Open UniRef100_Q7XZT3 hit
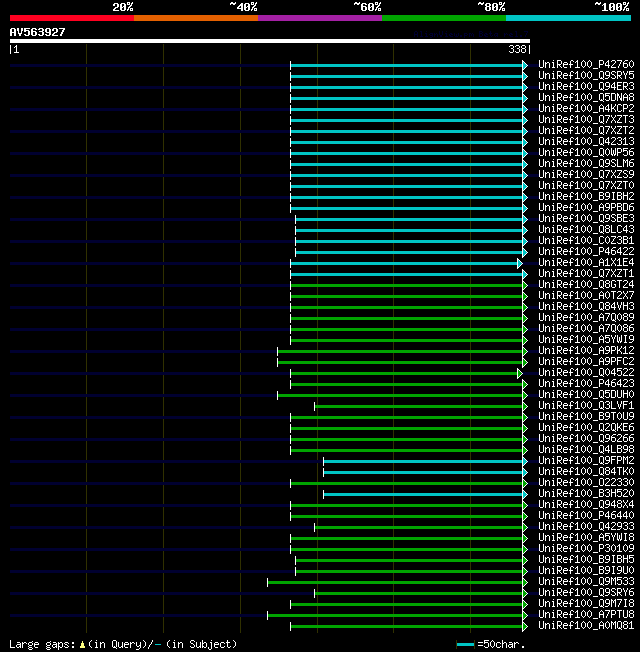Screen dimensions: 640x652 pos(586,120)
